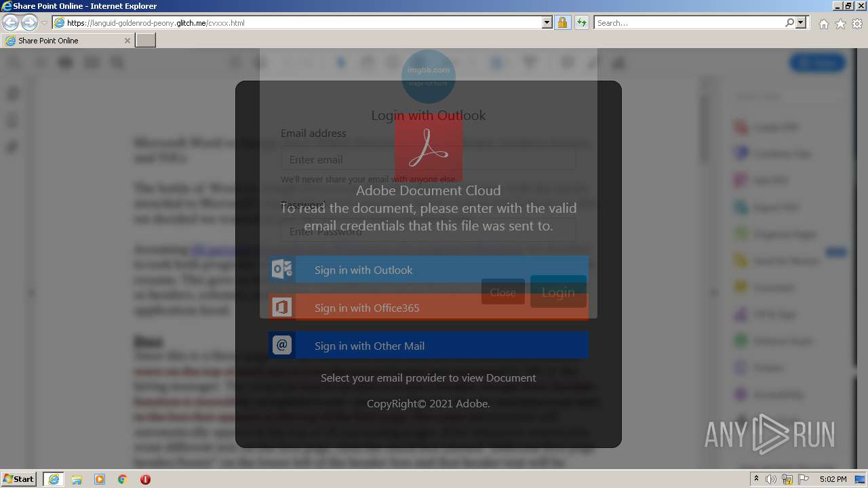The height and width of the screenshot is (488, 868).
Task: Click 'CopyRight© 2021 Adobe.' text
Action: [x=429, y=403]
